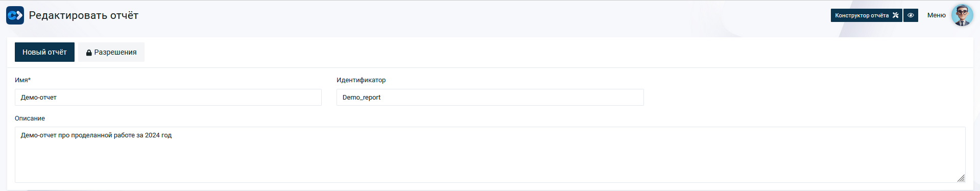
Task: Open the Конструктор отчёта button
Action: [x=866, y=15]
